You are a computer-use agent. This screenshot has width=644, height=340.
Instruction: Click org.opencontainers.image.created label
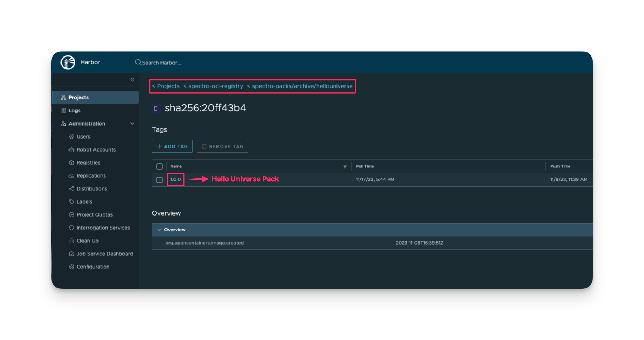pyautogui.click(x=204, y=243)
